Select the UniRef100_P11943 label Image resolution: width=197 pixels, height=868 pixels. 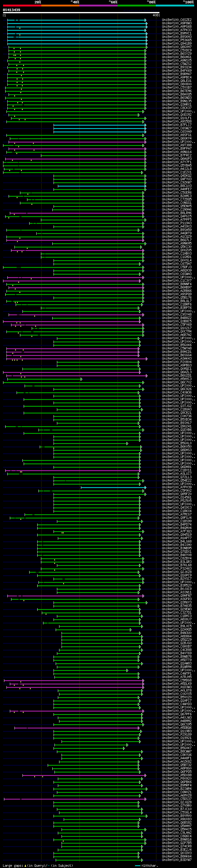[177, 223]
